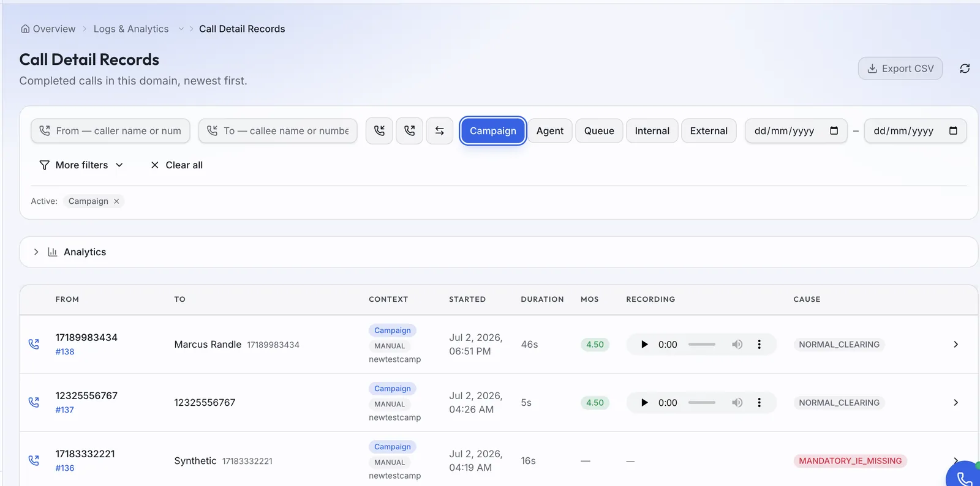The height and width of the screenshot is (486, 980).
Task: Click the STARTED column header
Action: pos(467,299)
